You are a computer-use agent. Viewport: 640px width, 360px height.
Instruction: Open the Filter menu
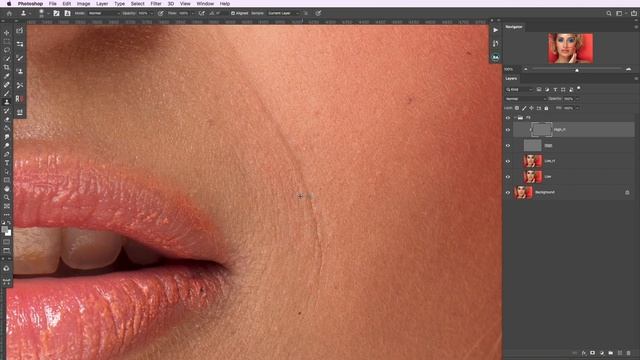(x=156, y=4)
